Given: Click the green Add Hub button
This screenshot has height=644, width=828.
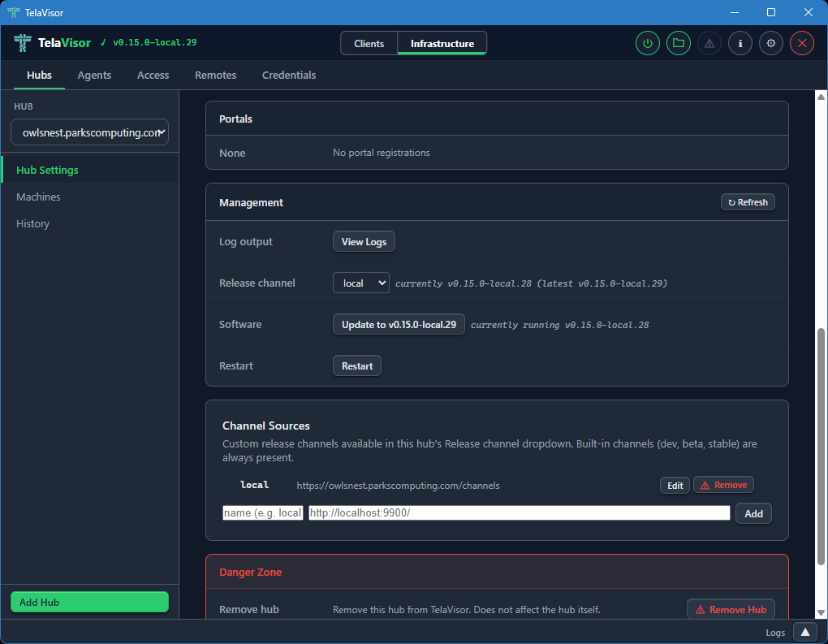Looking at the screenshot, I should click(90, 602).
